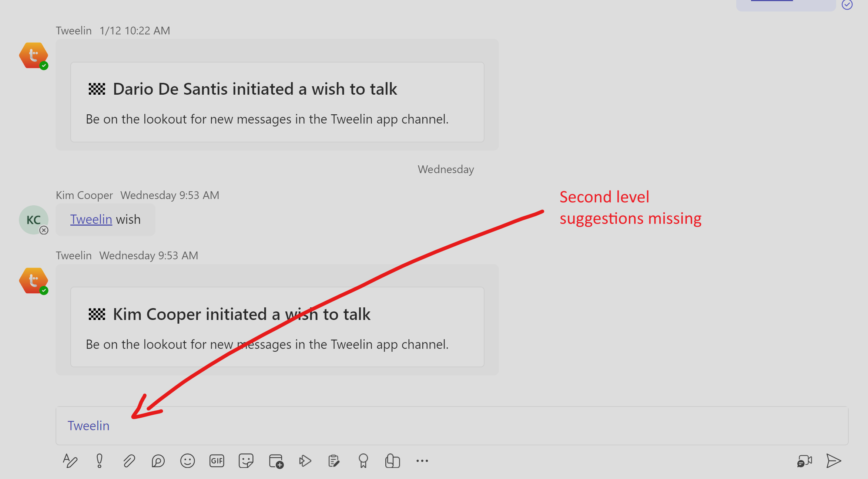Click timestamp 1/12 10:22 AM
The height and width of the screenshot is (479, 868).
[135, 30]
